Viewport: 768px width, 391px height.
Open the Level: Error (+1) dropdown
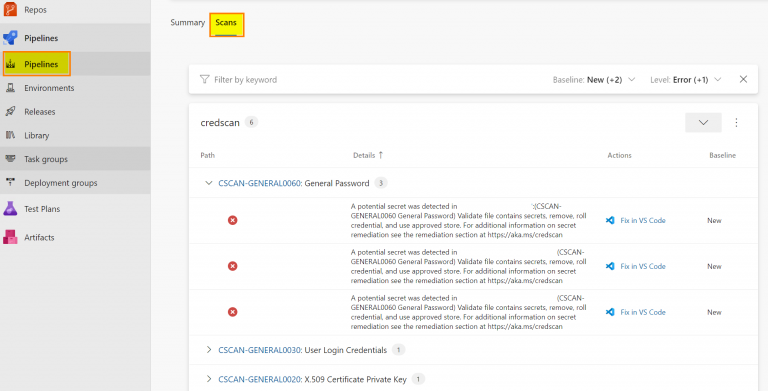click(685, 79)
